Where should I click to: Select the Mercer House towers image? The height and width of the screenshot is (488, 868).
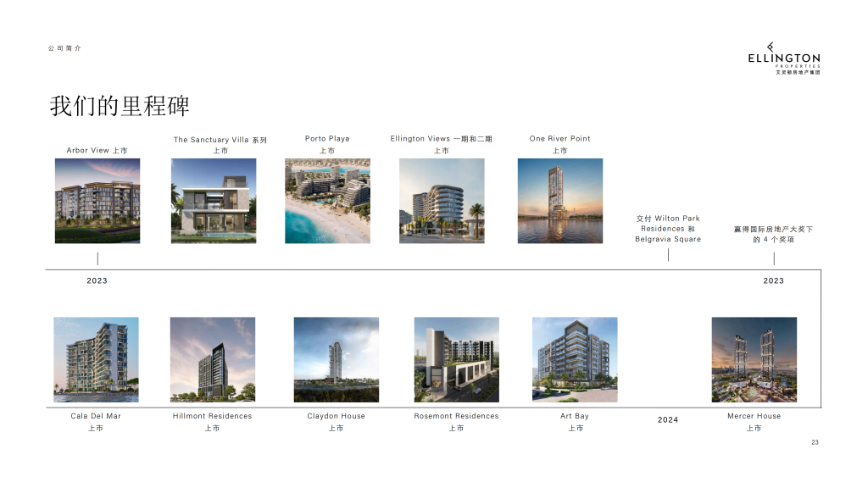click(754, 359)
